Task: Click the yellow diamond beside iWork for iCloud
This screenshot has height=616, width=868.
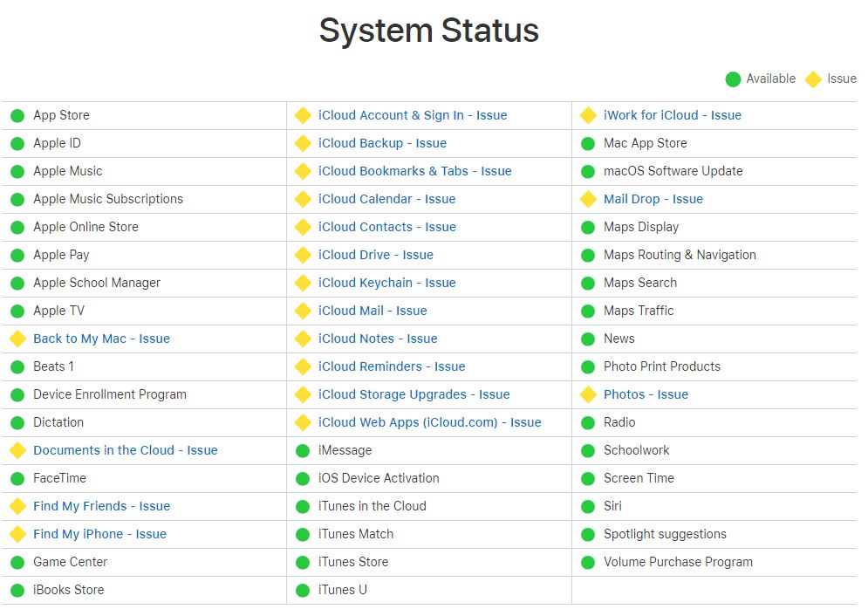Action: pyautogui.click(x=588, y=116)
